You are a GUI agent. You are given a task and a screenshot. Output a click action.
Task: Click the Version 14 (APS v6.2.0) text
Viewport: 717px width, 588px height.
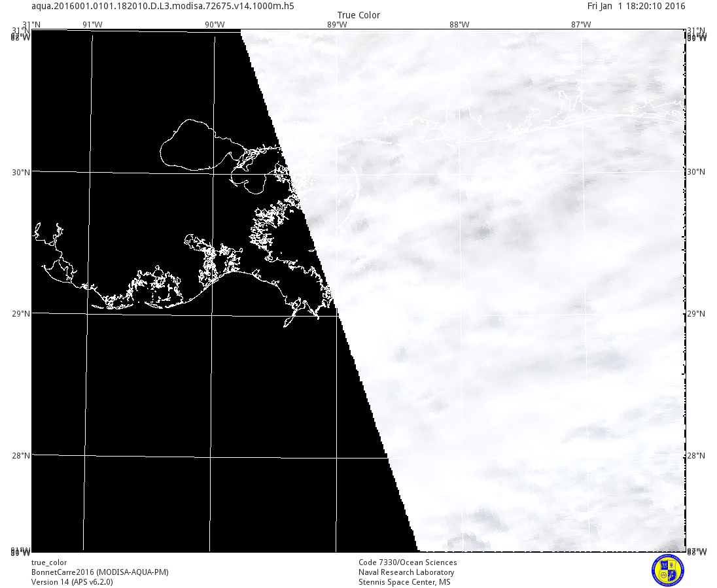(72, 582)
